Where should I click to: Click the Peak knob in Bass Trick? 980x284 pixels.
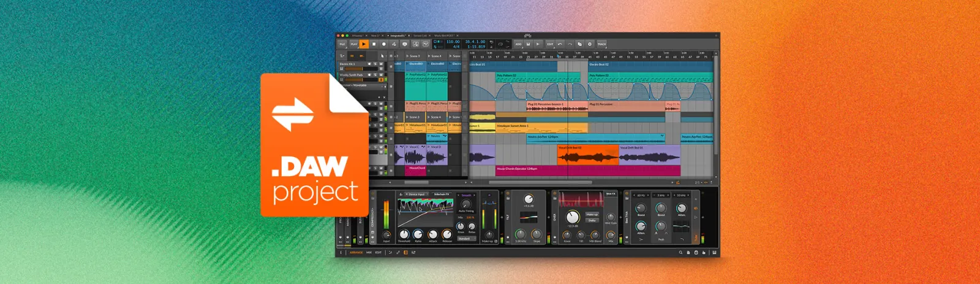pos(661,226)
